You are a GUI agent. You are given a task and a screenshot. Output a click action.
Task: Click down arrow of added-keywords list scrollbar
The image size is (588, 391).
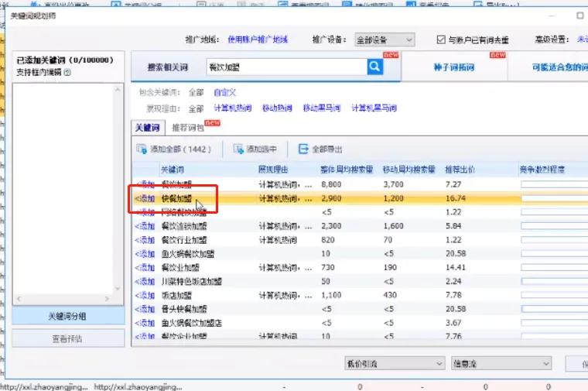coord(118,288)
